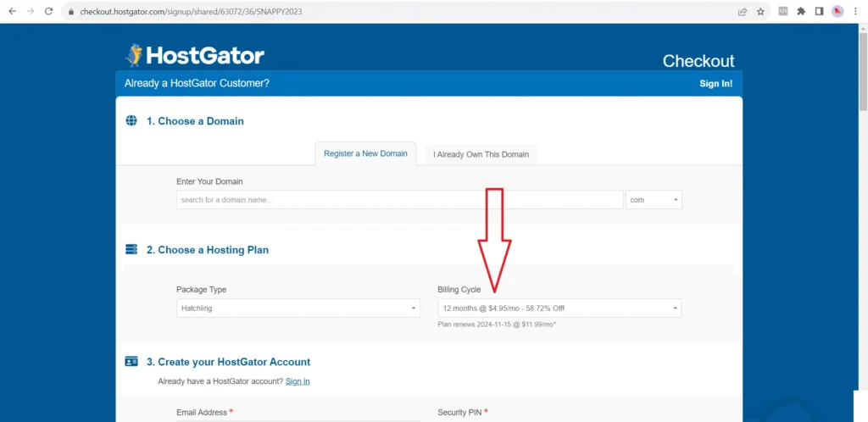The width and height of the screenshot is (868, 422).
Task: Click the Sign In! link in header bar
Action: coord(715,84)
